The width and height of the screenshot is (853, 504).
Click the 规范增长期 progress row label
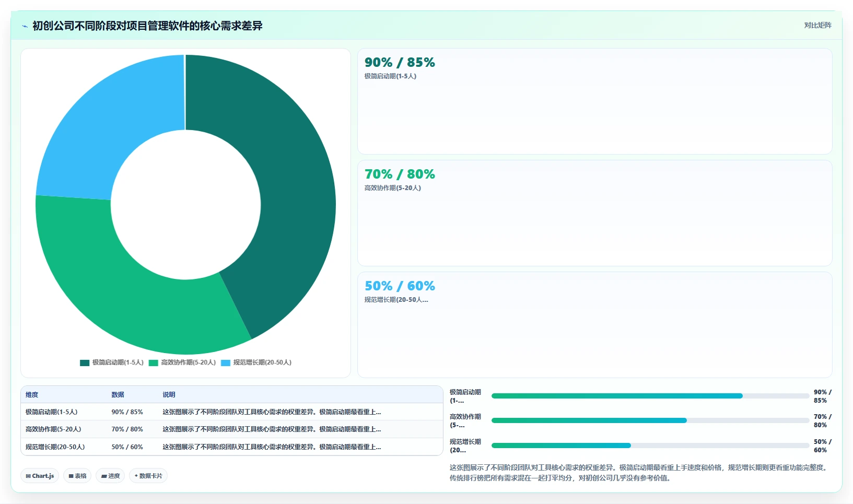click(x=465, y=446)
